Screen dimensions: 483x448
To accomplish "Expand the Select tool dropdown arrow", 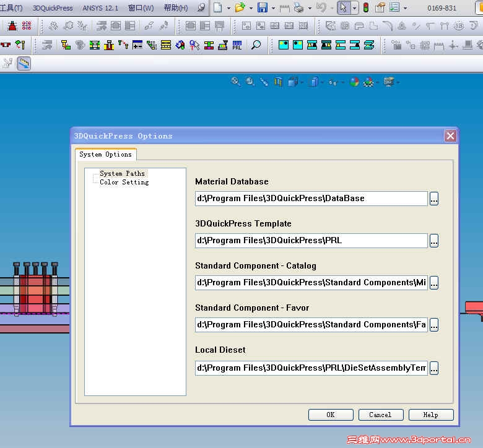I will [x=355, y=7].
